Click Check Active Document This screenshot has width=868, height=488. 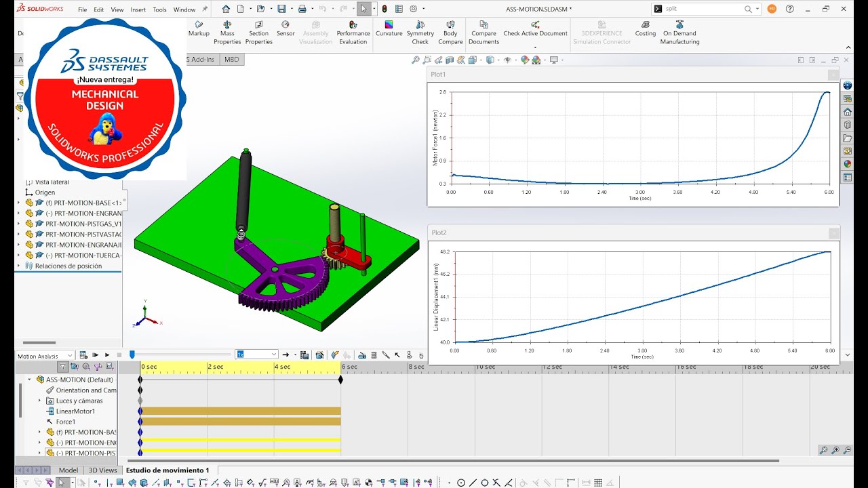tap(535, 28)
